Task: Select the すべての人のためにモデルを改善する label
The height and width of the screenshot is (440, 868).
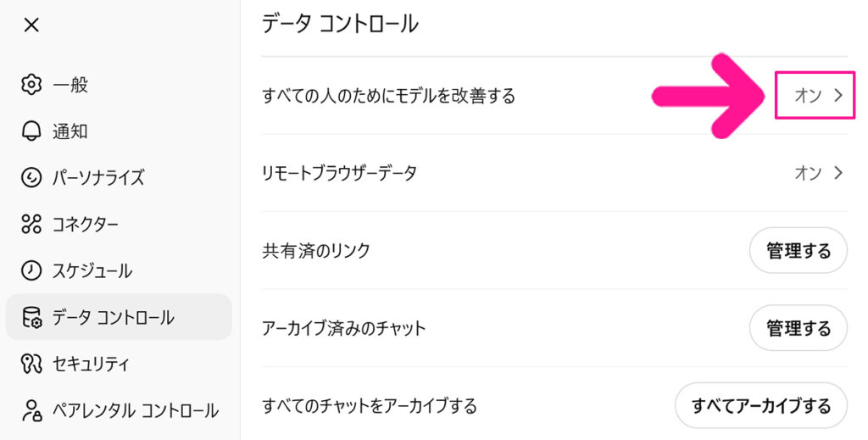Action: [x=389, y=96]
